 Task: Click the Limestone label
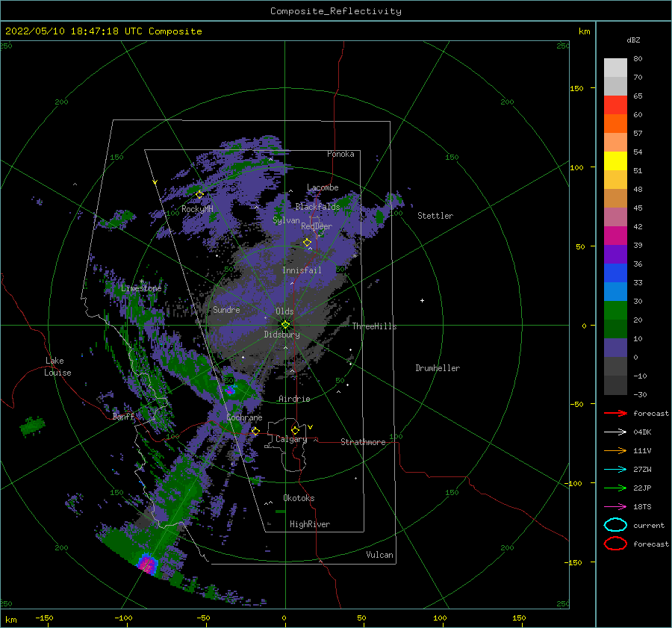tap(141, 288)
